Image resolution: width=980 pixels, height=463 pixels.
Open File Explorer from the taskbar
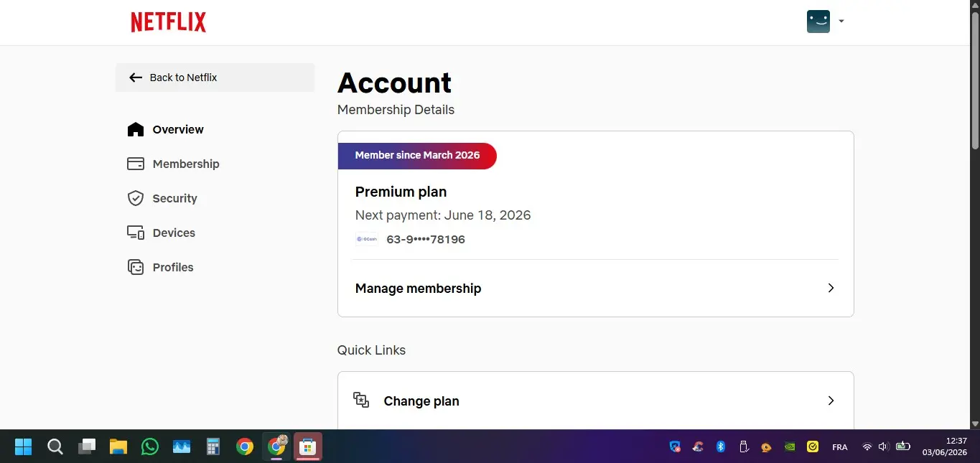118,446
